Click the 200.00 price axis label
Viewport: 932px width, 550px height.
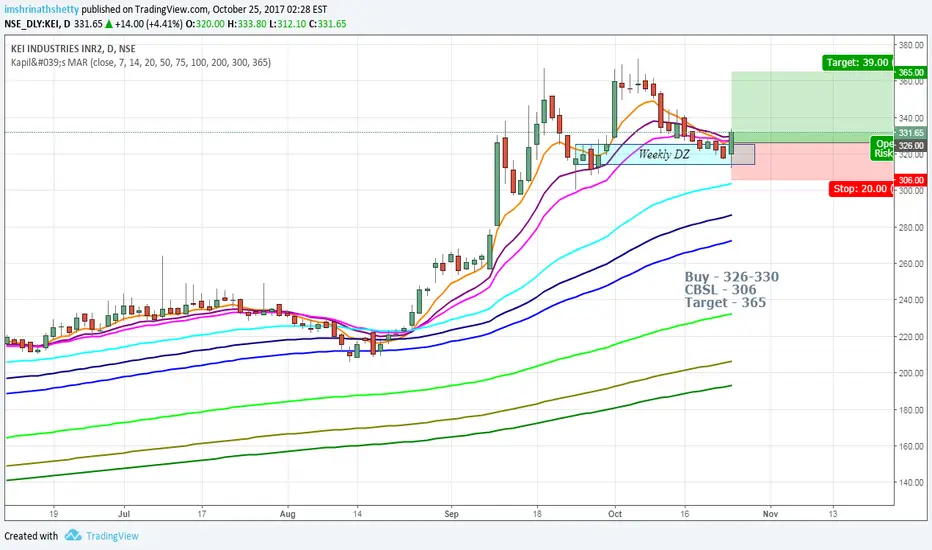pos(911,373)
